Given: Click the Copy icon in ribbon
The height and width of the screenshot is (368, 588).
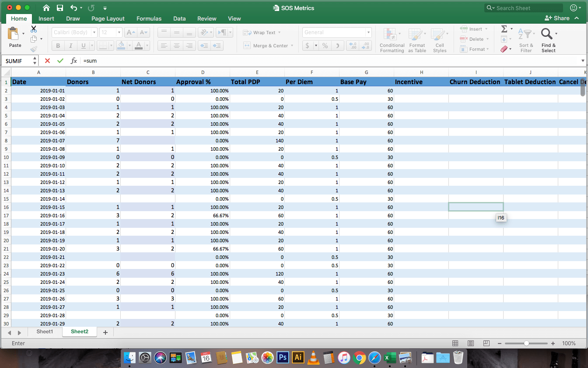Looking at the screenshot, I should click(x=34, y=39).
